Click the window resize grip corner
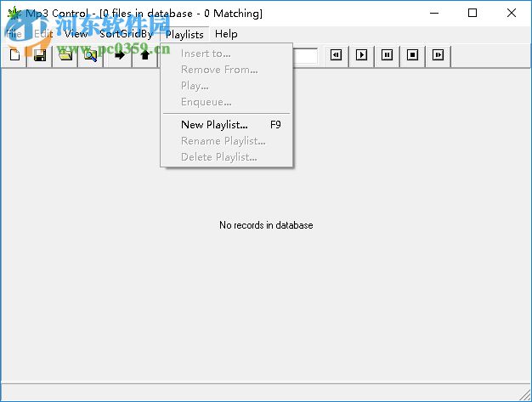 525,395
